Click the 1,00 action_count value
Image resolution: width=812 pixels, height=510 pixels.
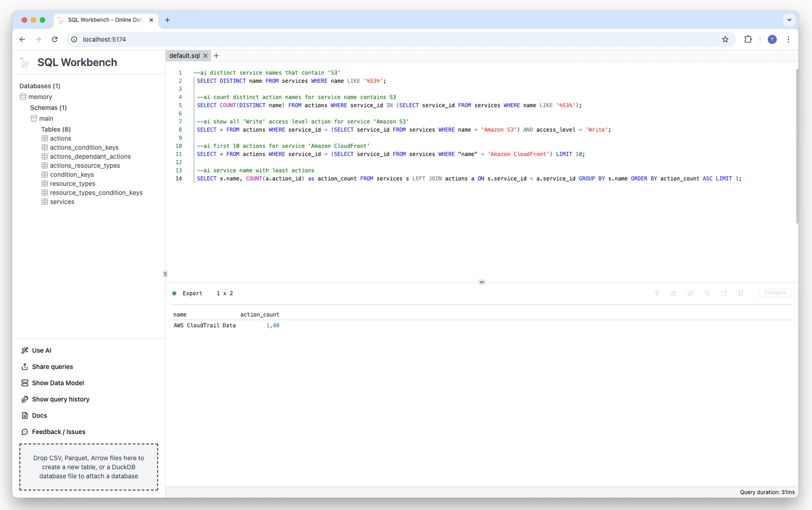[x=273, y=326]
